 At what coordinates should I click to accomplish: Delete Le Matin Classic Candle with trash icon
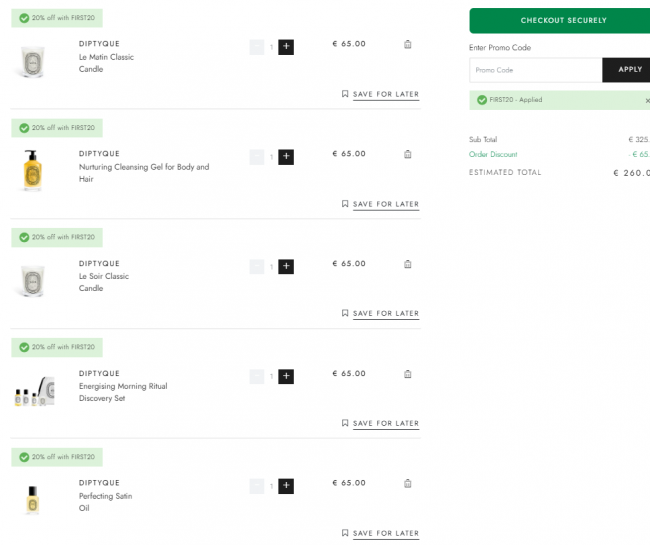(407, 44)
